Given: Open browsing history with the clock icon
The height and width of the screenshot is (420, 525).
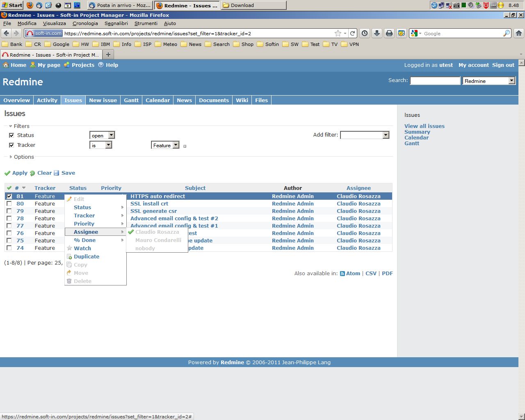Looking at the screenshot, I should (x=365, y=33).
